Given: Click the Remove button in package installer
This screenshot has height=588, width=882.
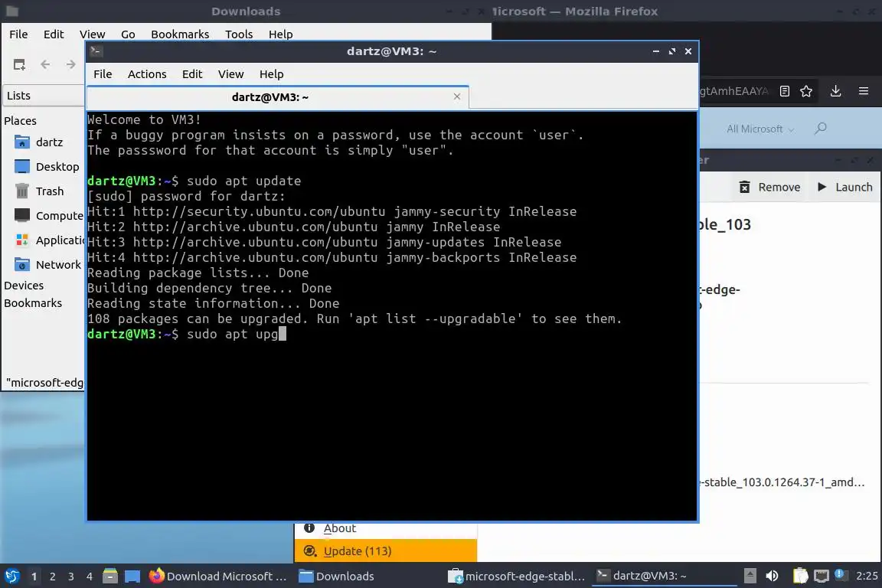Looking at the screenshot, I should [769, 188].
